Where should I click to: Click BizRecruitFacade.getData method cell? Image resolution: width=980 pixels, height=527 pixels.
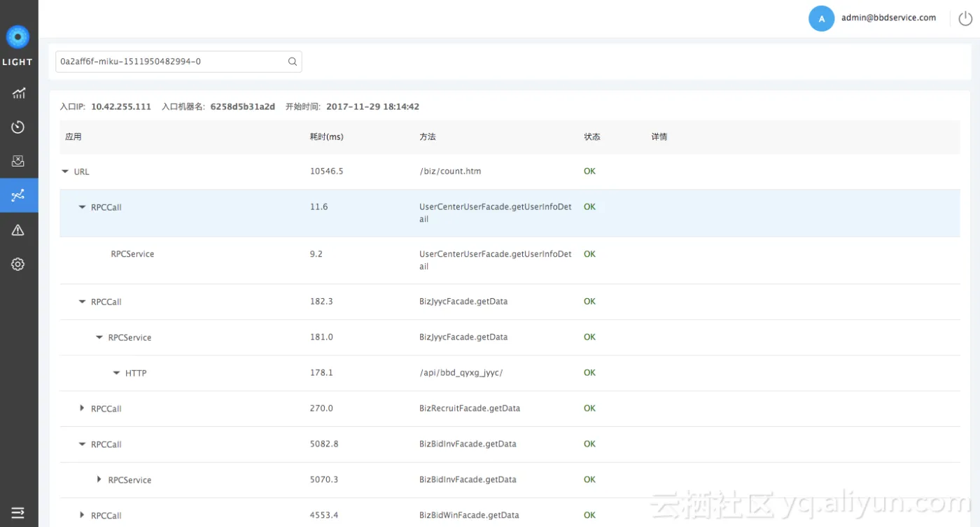pyautogui.click(x=470, y=408)
